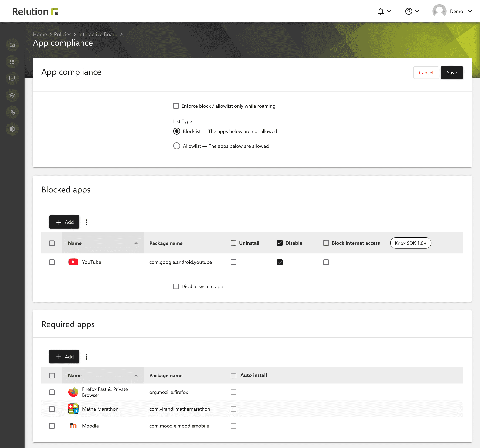Expand the help dropdown chevron
This screenshot has width=480, height=448.
click(x=417, y=11)
